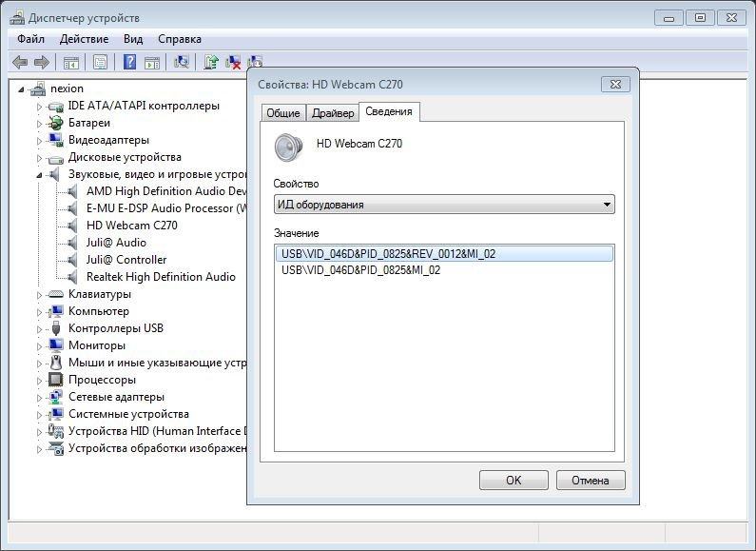Viewport: 756px width, 551px height.
Task: Click the Properties sheet toolbar icon
Action: click(100, 63)
